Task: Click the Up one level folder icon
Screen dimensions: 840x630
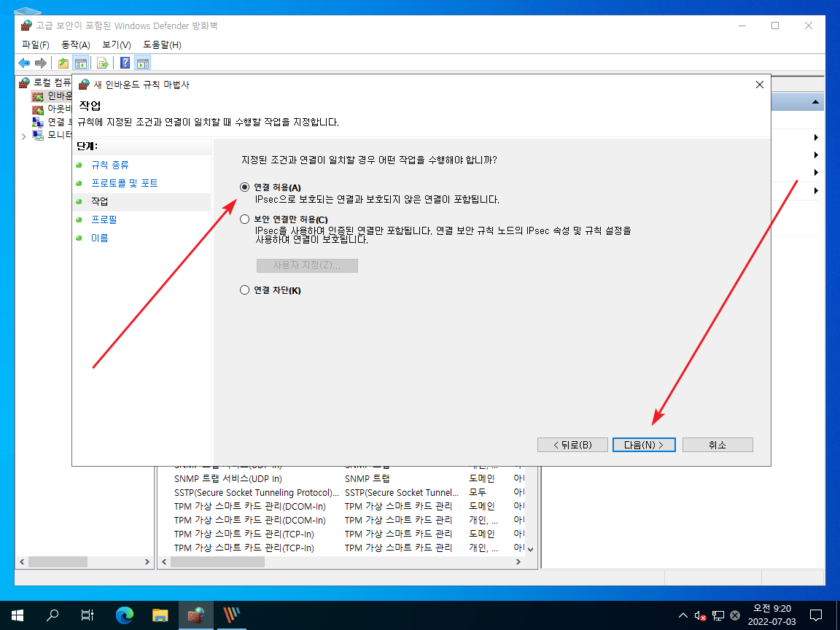Action: click(x=63, y=63)
